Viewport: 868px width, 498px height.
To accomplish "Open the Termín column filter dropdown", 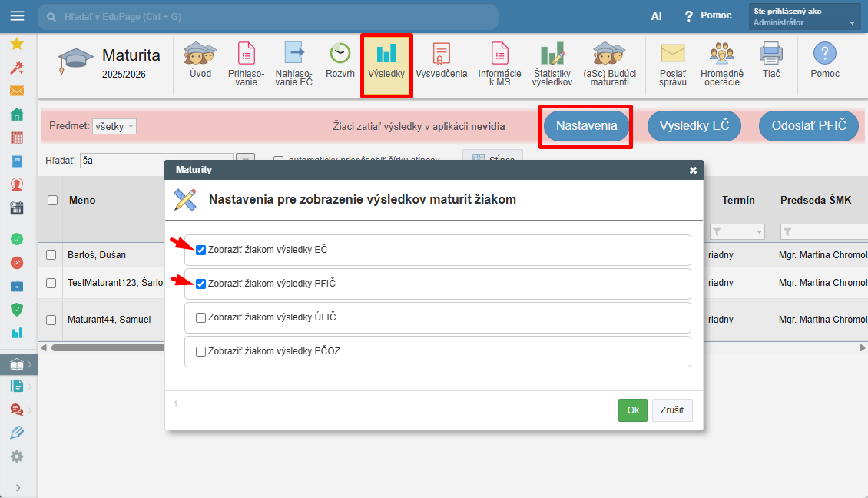I will 737,231.
